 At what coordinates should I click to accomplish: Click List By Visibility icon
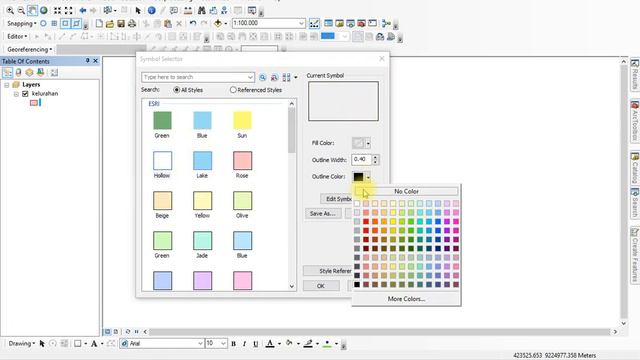point(29,73)
